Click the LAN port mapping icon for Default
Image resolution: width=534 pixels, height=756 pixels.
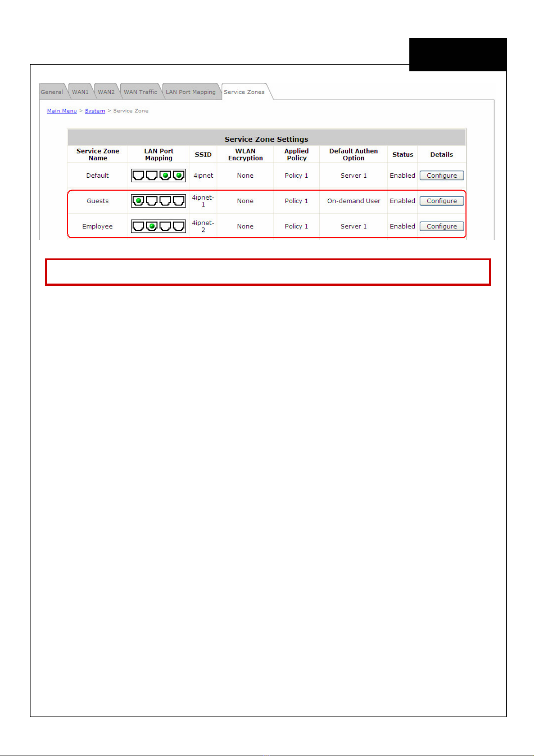click(158, 175)
